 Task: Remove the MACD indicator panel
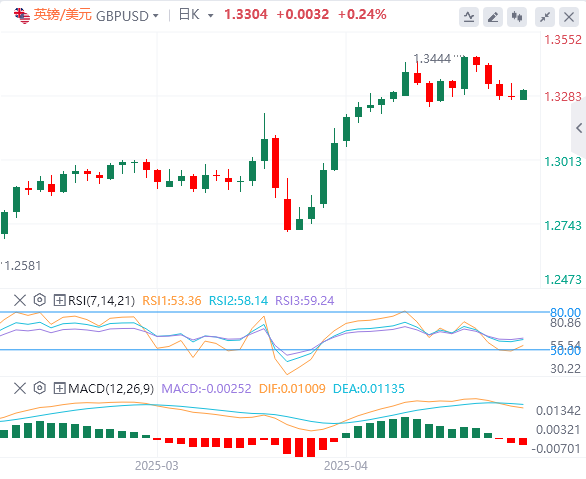(20, 388)
